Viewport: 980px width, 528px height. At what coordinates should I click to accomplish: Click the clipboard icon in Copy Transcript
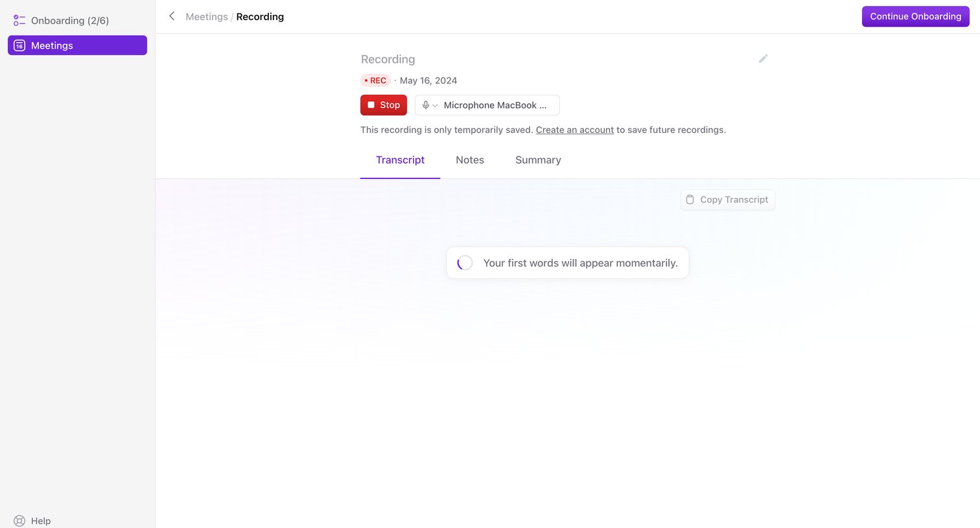690,200
